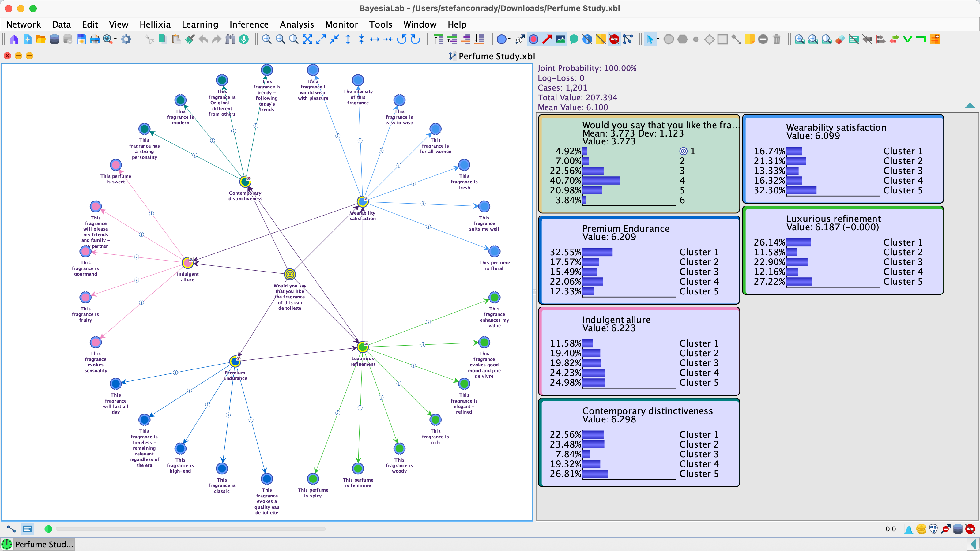Click the trash delete icon
Image resolution: width=980 pixels, height=551 pixels.
point(777,39)
